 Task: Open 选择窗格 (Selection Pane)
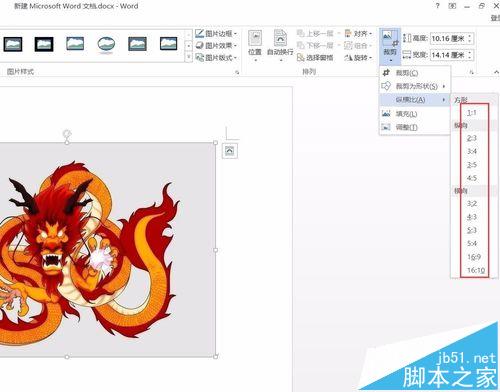pos(315,57)
